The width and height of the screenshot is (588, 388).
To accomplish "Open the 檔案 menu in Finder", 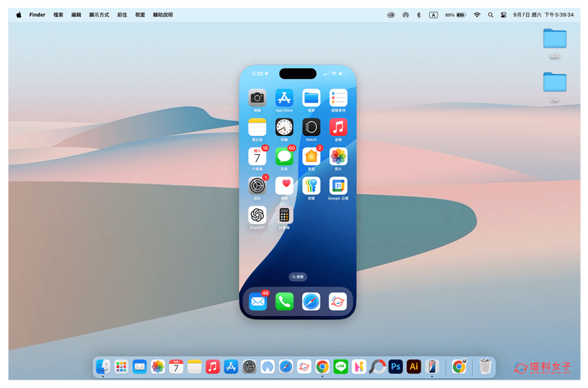I will click(x=58, y=15).
